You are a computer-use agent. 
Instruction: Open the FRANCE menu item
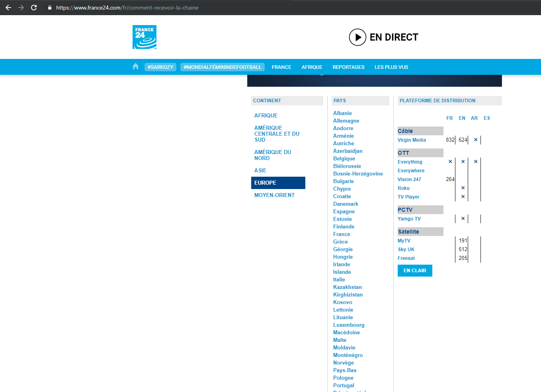281,67
